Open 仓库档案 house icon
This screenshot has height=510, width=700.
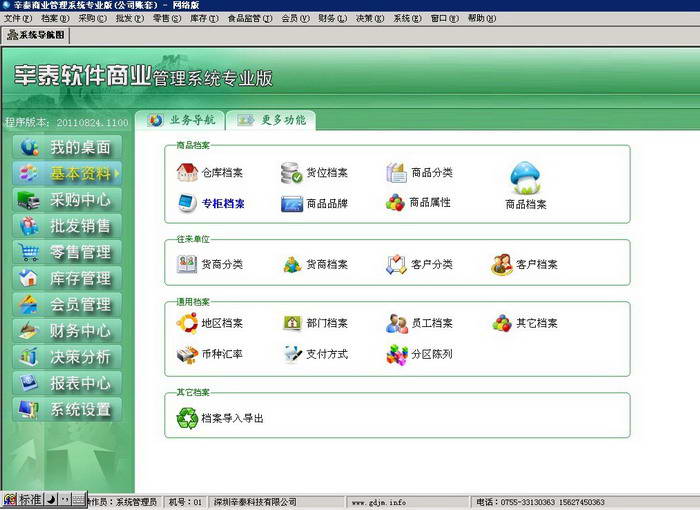(187, 172)
